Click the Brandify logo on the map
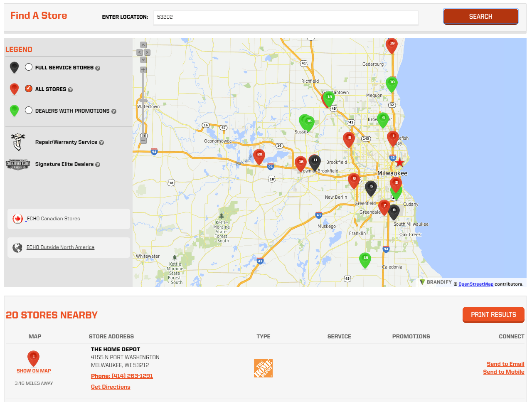The height and width of the screenshot is (402, 532). (x=436, y=282)
